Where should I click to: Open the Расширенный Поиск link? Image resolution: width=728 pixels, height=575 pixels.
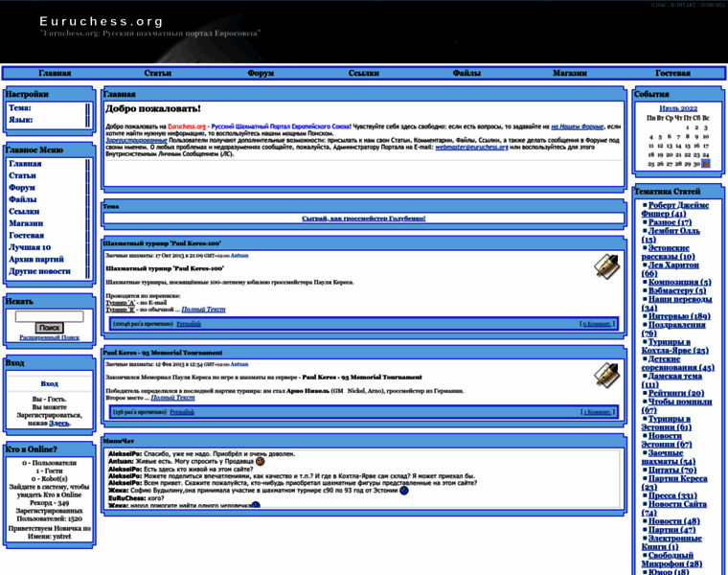[49, 337]
